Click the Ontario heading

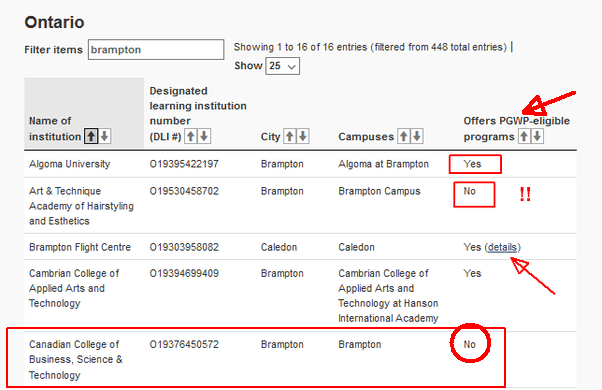[x=54, y=22]
